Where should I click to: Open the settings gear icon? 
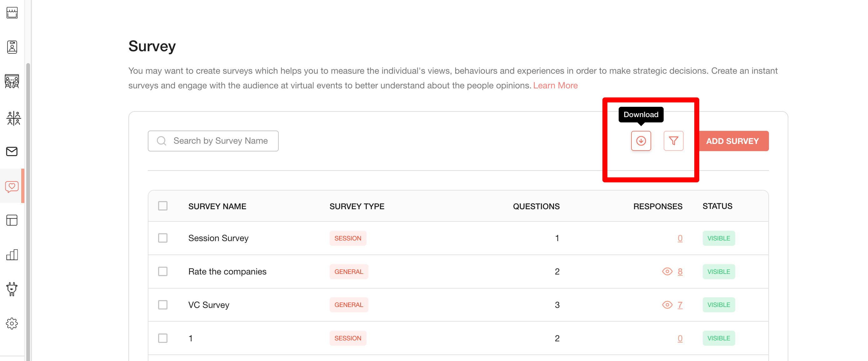(12, 323)
